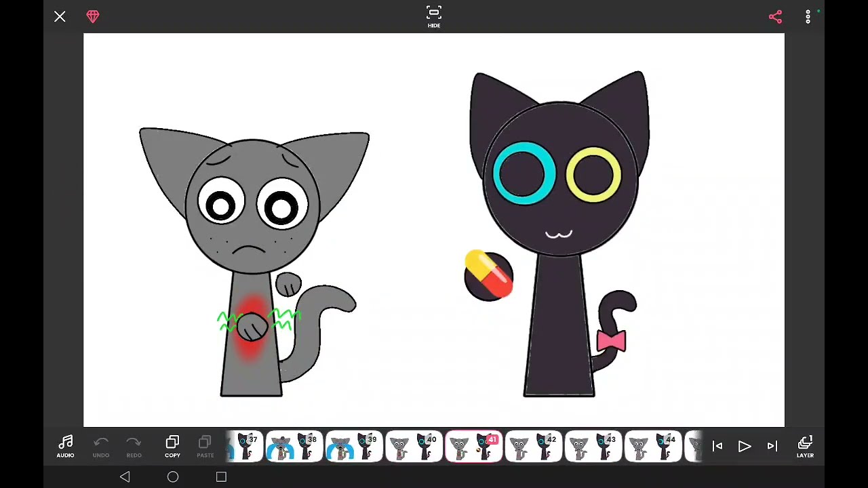The height and width of the screenshot is (488, 868).
Task: Tap the HIDE interface button
Action: pyautogui.click(x=434, y=17)
